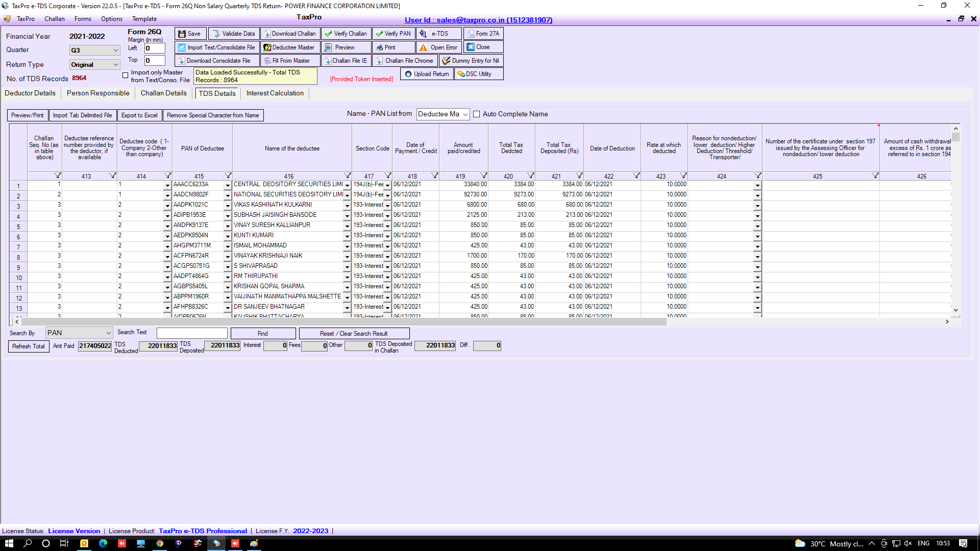
Task: Open Windows Start menu
Action: coord(9,543)
